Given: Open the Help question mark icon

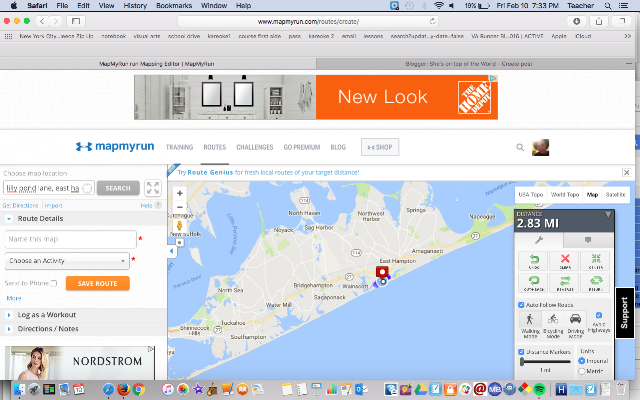Looking at the screenshot, I should point(158,205).
